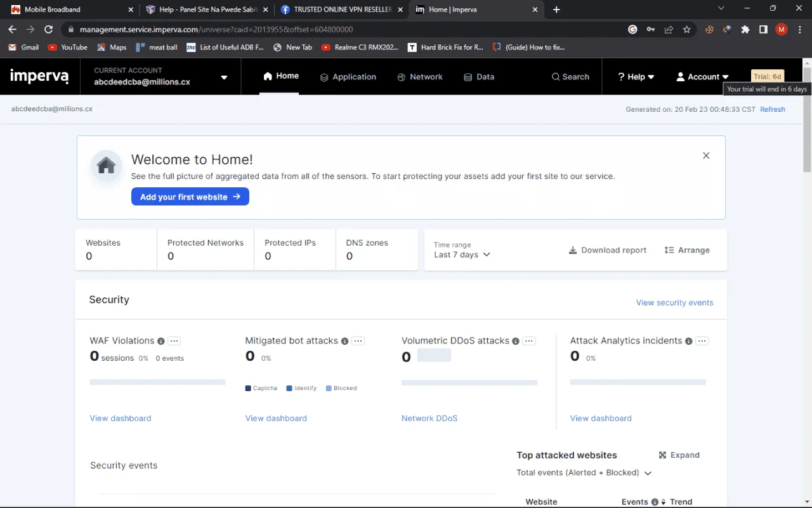Screen dimensions: 812x508
Task: Switch to the TRUSTED ONLINE VPN RESELLER tab
Action: pos(343,10)
